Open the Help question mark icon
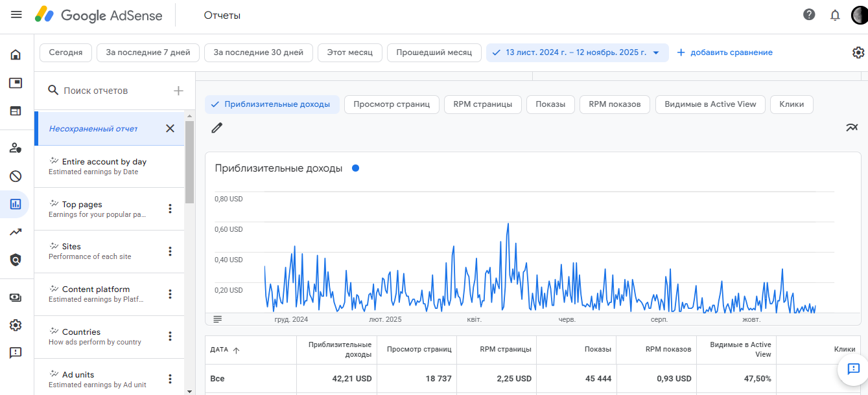868x395 pixels. 809,15
